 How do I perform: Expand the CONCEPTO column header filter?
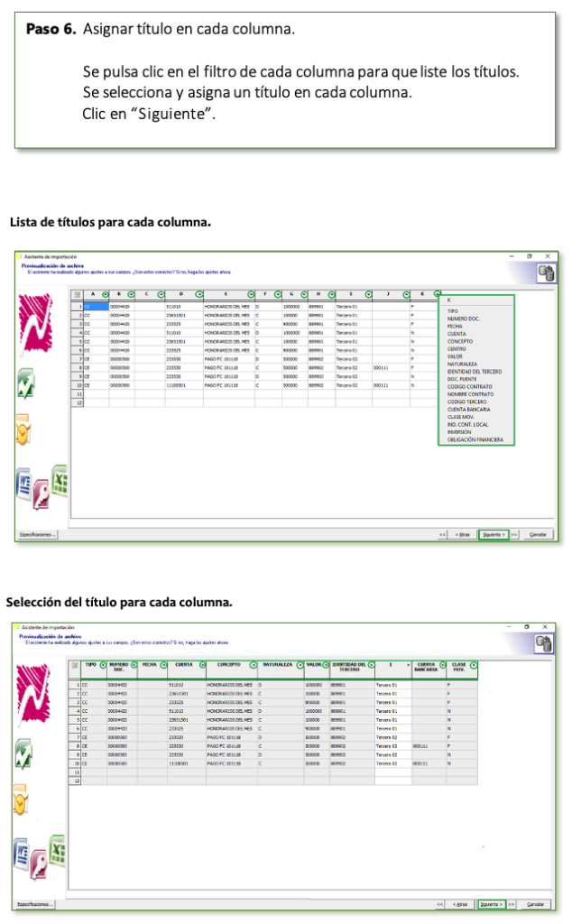(253, 665)
